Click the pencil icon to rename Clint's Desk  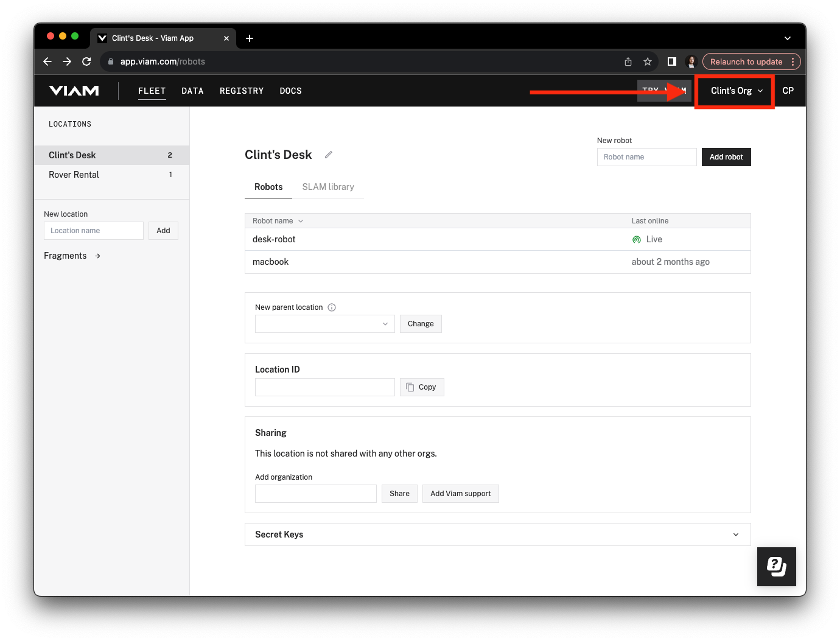click(x=328, y=155)
